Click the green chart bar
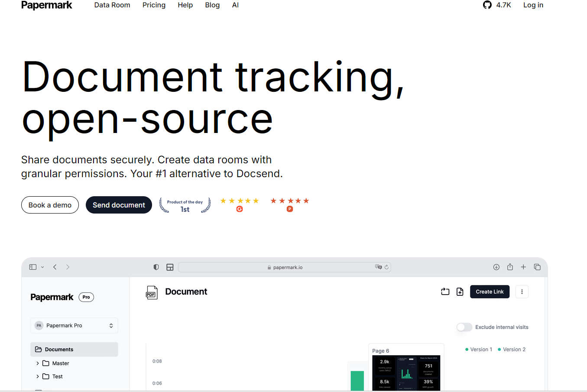The height and width of the screenshot is (392, 587). coord(357,381)
